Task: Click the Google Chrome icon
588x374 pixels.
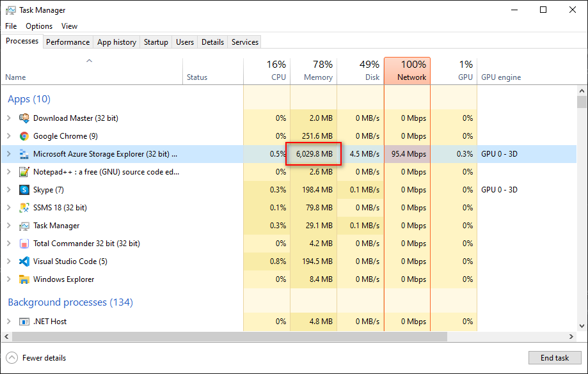Action: [24, 136]
